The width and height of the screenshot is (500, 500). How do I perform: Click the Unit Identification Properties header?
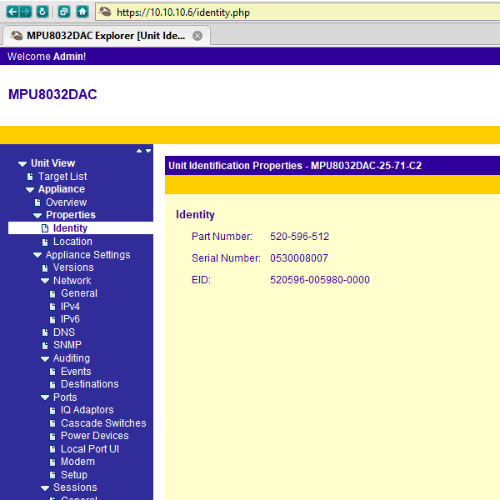[x=295, y=166]
